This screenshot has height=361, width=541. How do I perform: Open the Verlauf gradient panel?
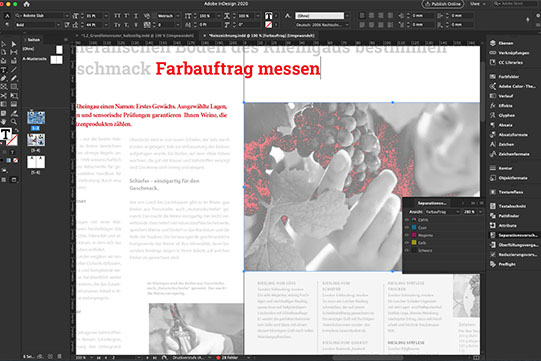tap(505, 96)
